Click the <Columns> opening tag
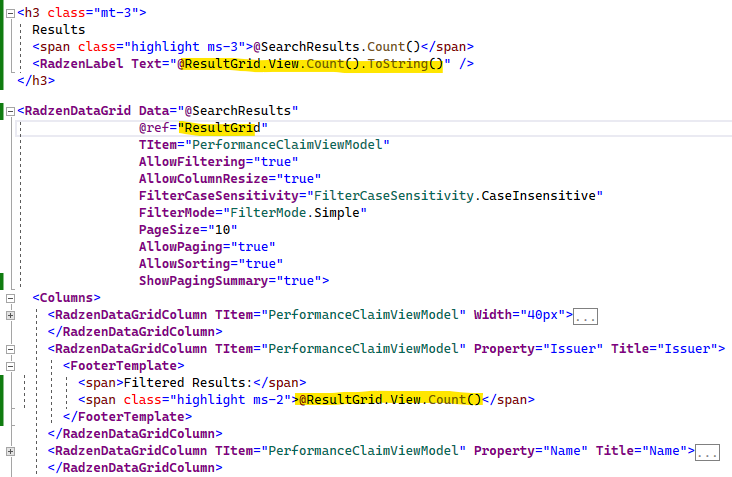Screen dimensions: 732x477 [66, 298]
